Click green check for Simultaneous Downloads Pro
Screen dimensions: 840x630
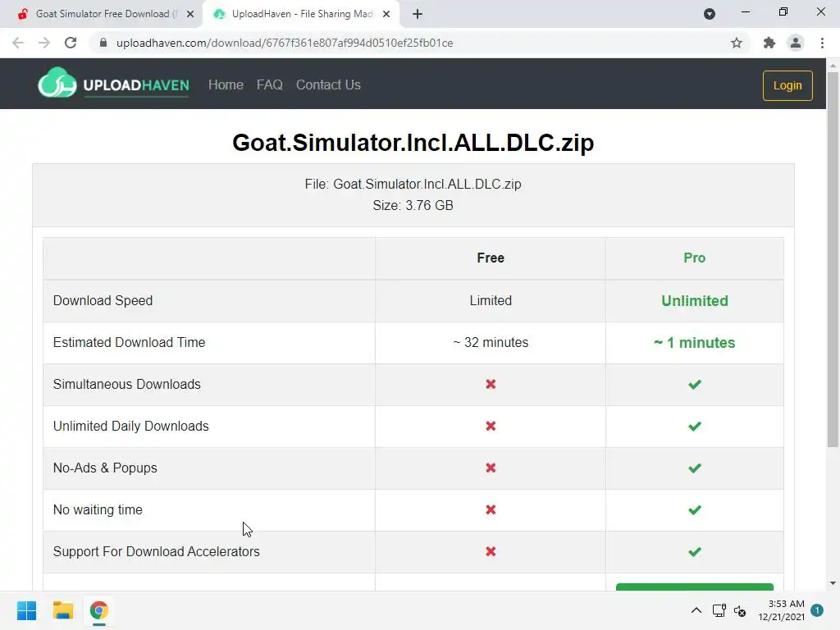(695, 384)
